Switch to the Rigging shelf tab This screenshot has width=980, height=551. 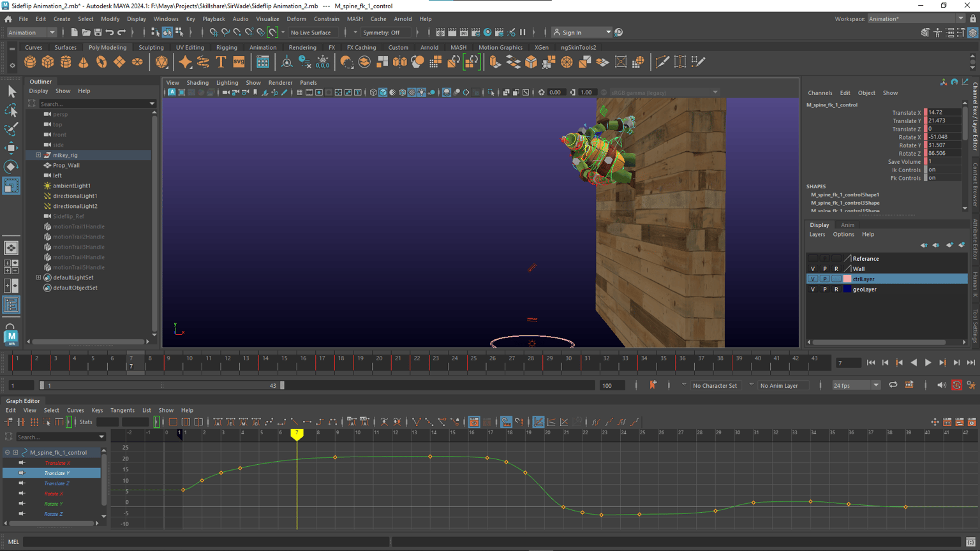tap(226, 47)
